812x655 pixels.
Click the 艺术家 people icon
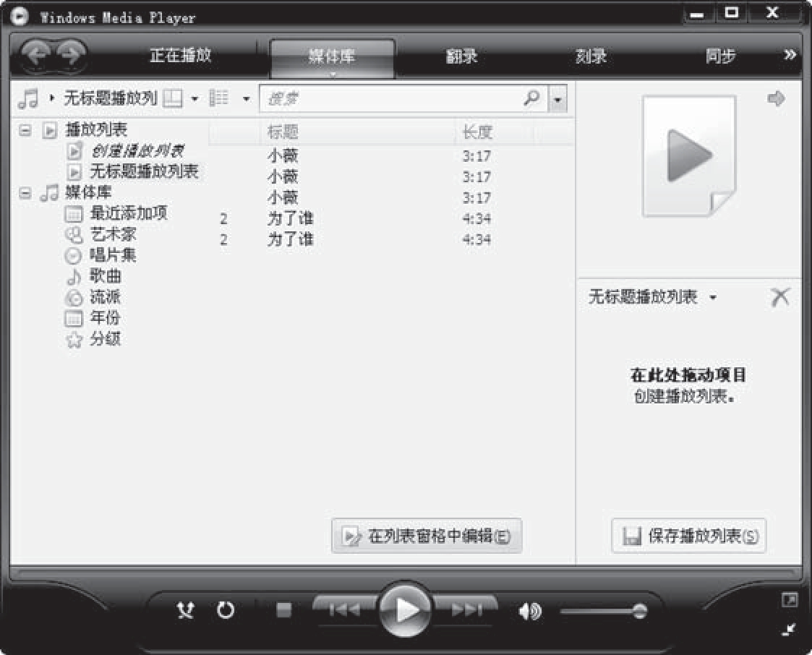74,235
